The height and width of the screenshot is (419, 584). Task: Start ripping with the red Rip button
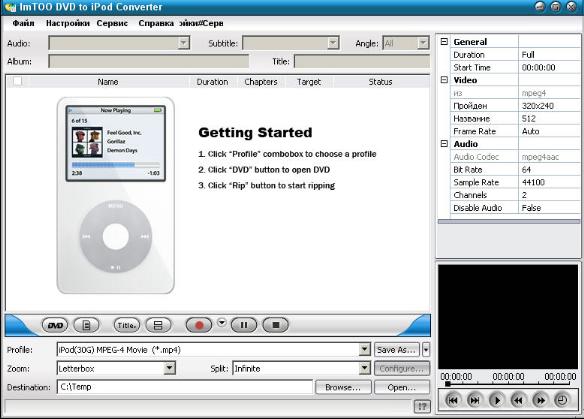pos(199,325)
